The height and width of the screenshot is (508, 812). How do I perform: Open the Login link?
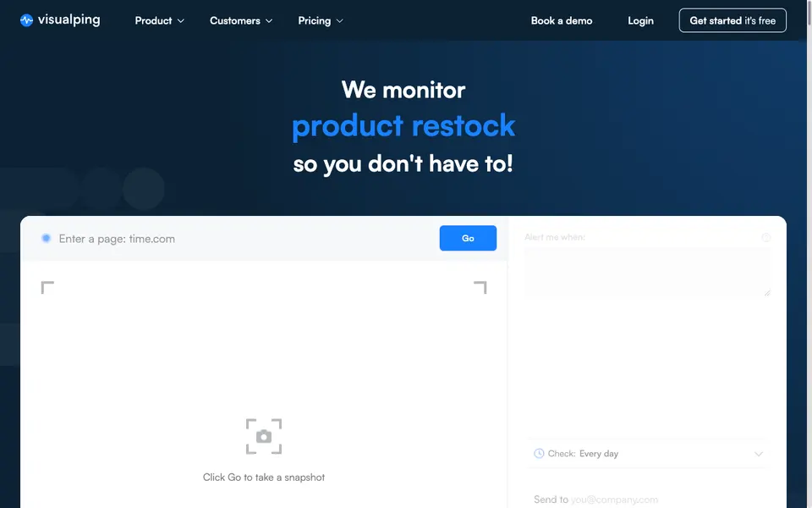(x=640, y=20)
